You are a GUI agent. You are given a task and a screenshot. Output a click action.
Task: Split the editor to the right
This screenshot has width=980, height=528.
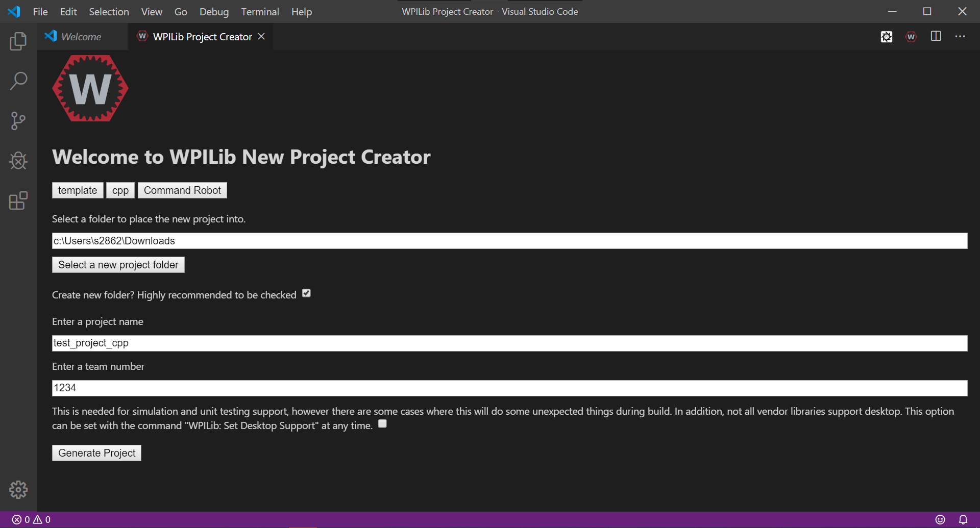coord(936,36)
